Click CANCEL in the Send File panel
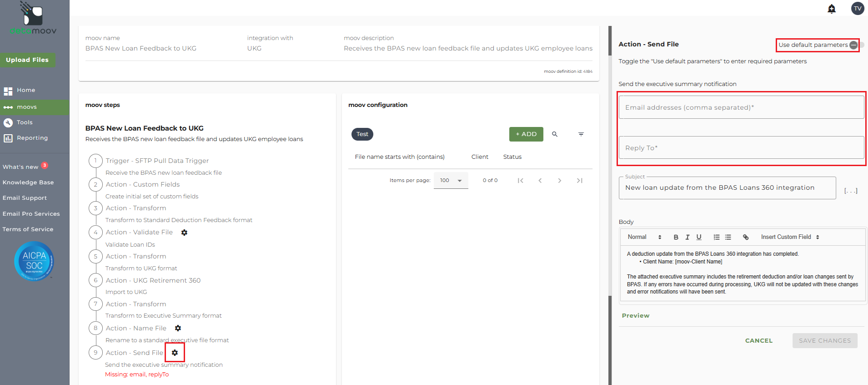The height and width of the screenshot is (385, 868). [759, 341]
